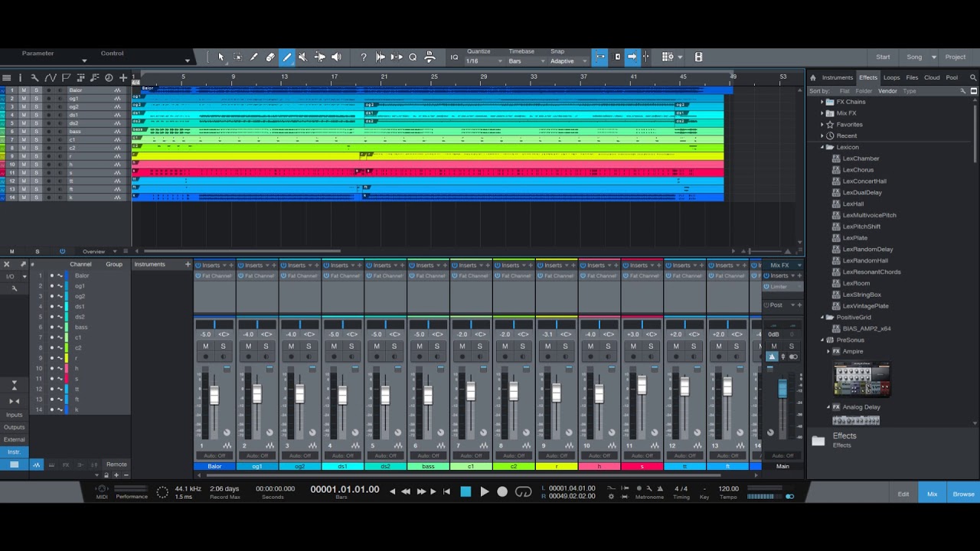
Task: Solo the og1 track in arrangement
Action: (35, 99)
